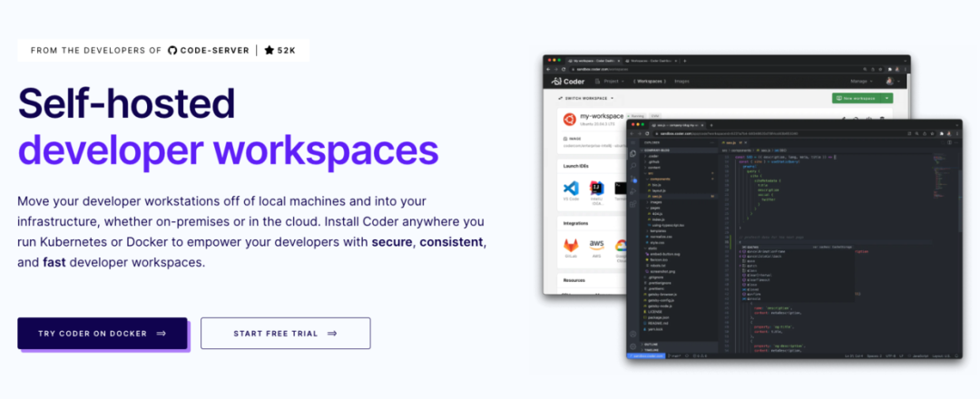Viewport: 980px width, 399px height.
Task: Open the Run and Debug icon in VS Code
Action: 632,191
